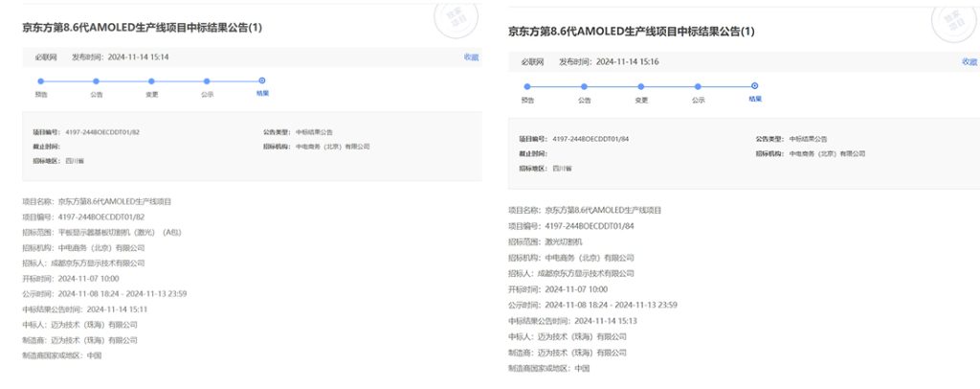
Task: Click the 公告 step dot in left announcement
Action: coord(96,81)
